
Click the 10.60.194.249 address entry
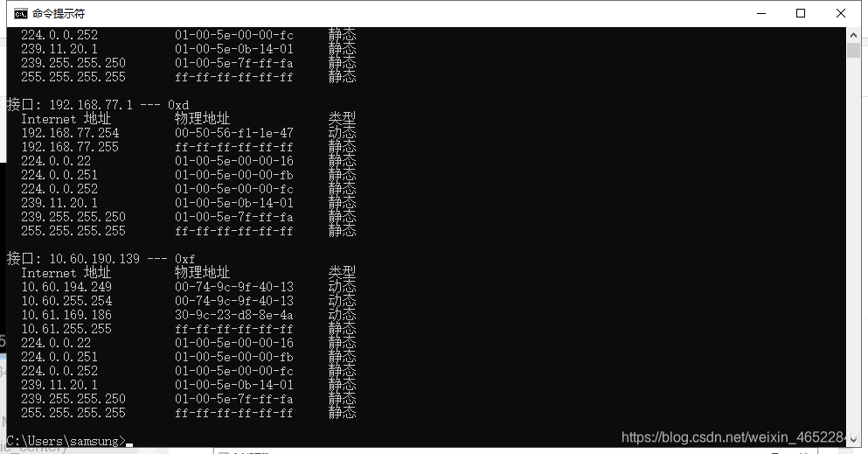(x=66, y=287)
